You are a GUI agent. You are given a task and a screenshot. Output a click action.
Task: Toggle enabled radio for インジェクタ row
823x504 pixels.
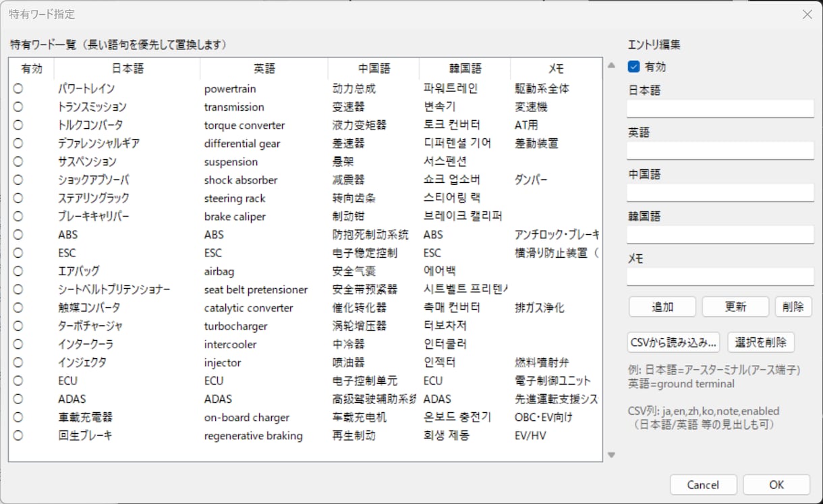(18, 362)
